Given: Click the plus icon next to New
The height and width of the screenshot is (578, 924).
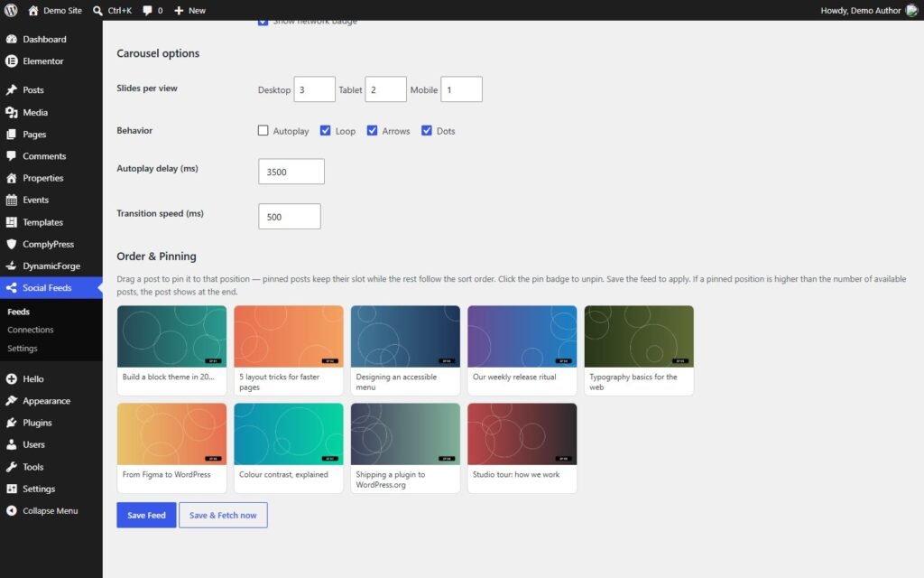Looking at the screenshot, I should pyautogui.click(x=179, y=11).
